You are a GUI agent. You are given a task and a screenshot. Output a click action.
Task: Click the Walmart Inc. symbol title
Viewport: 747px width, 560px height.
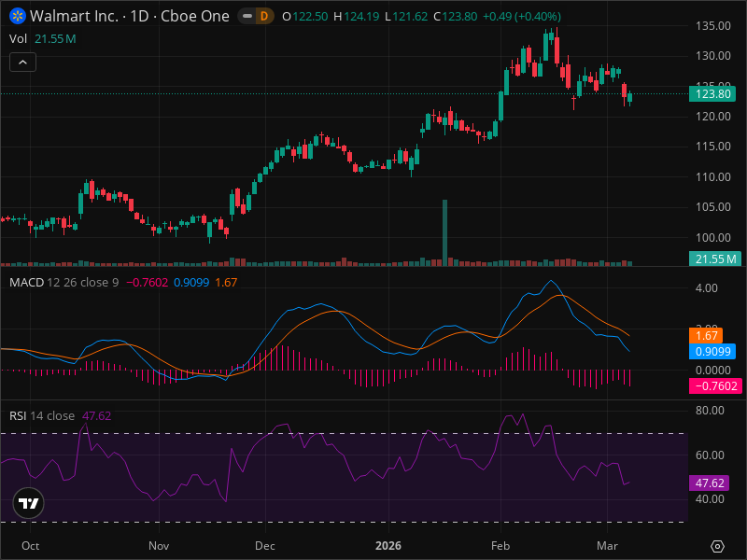coord(74,16)
